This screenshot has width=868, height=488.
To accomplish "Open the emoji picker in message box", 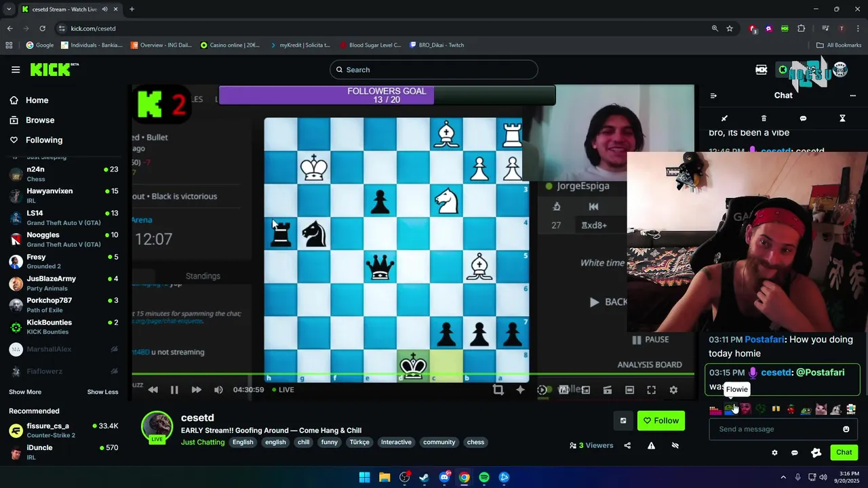I will [846, 429].
